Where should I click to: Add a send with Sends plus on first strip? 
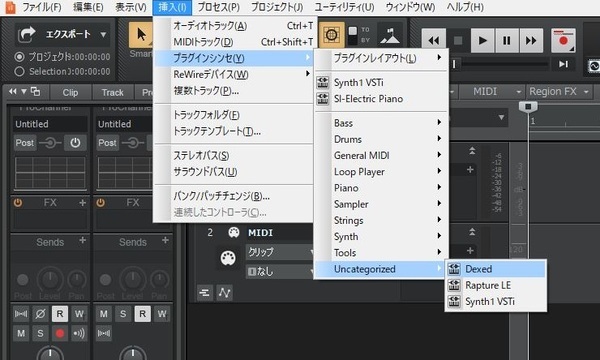tap(82, 240)
